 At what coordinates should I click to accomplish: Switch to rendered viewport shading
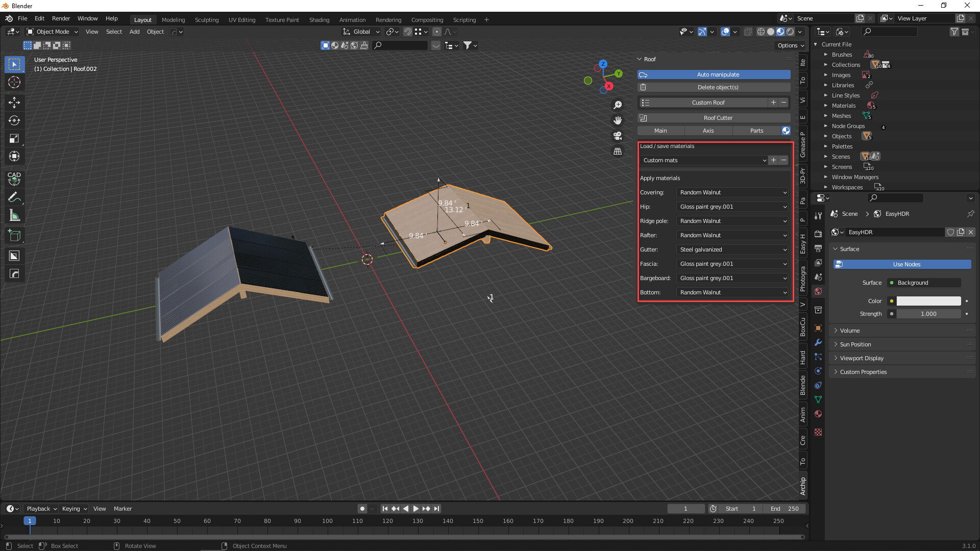click(790, 32)
